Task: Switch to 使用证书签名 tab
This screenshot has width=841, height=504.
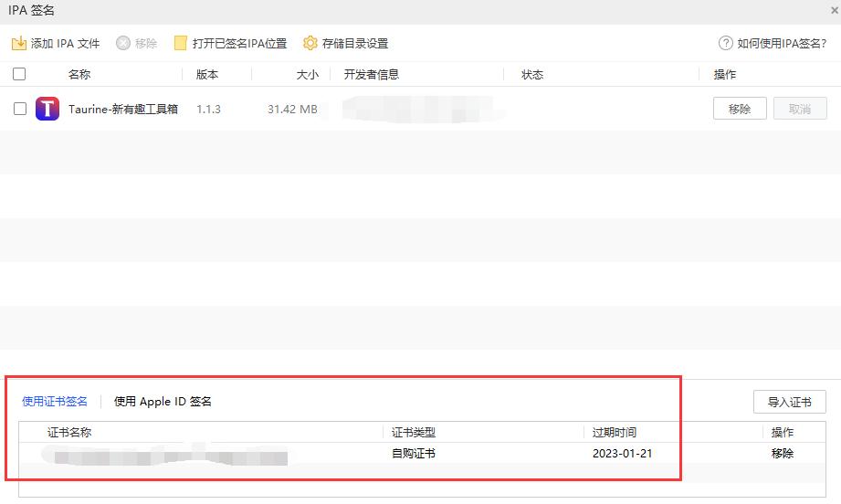Action: (55, 401)
